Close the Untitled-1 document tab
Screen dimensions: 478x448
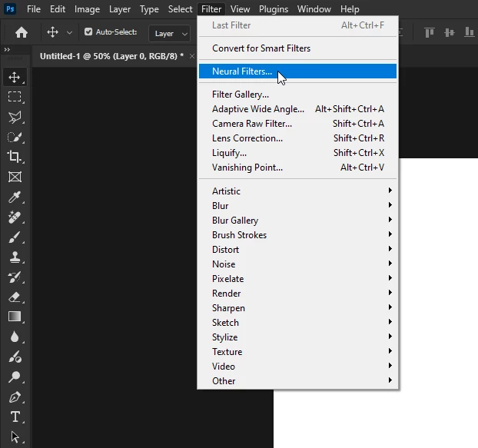(x=192, y=56)
